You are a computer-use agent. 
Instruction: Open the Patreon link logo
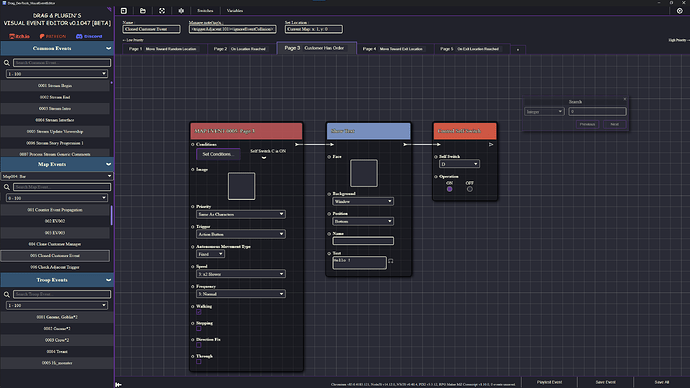(53, 36)
